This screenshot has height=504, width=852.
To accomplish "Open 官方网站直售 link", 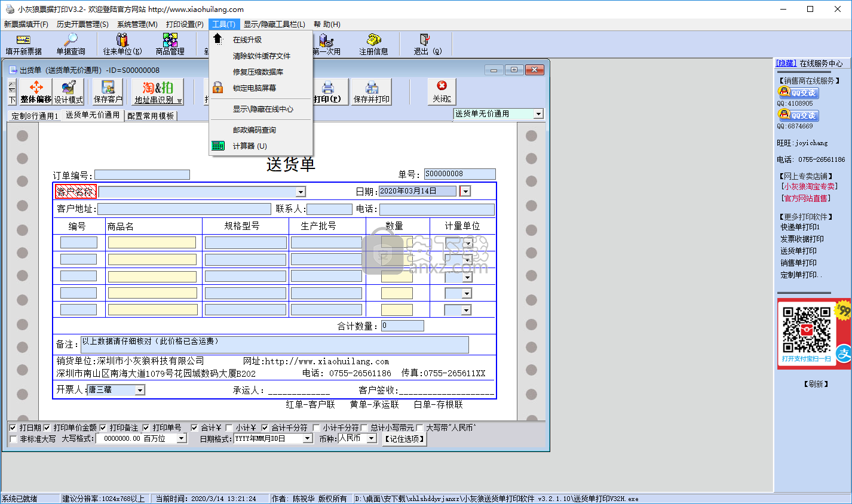I will click(805, 198).
